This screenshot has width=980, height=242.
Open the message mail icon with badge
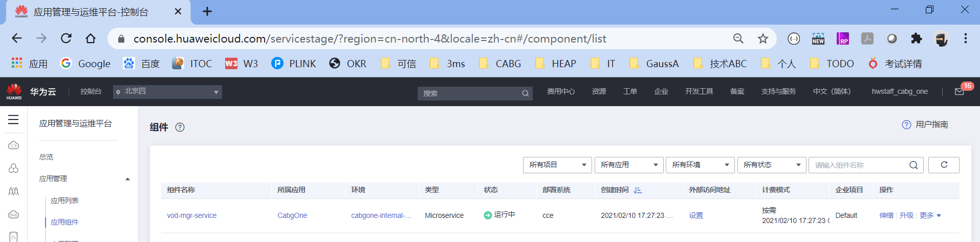960,91
